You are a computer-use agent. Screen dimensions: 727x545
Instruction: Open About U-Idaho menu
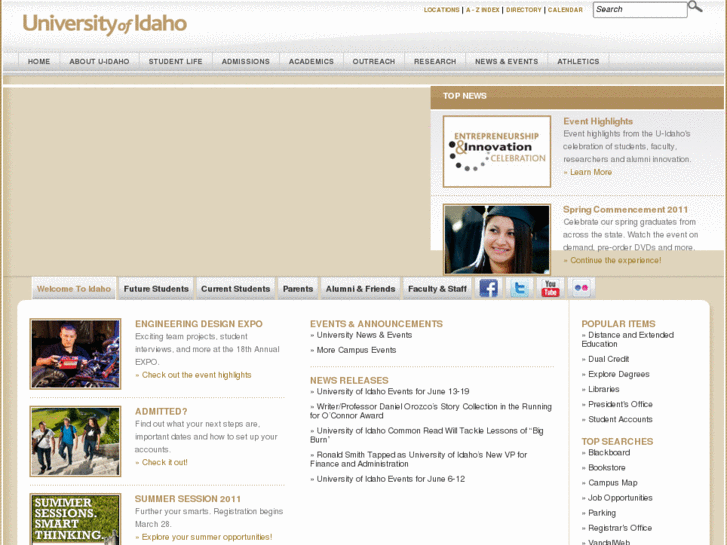click(99, 61)
